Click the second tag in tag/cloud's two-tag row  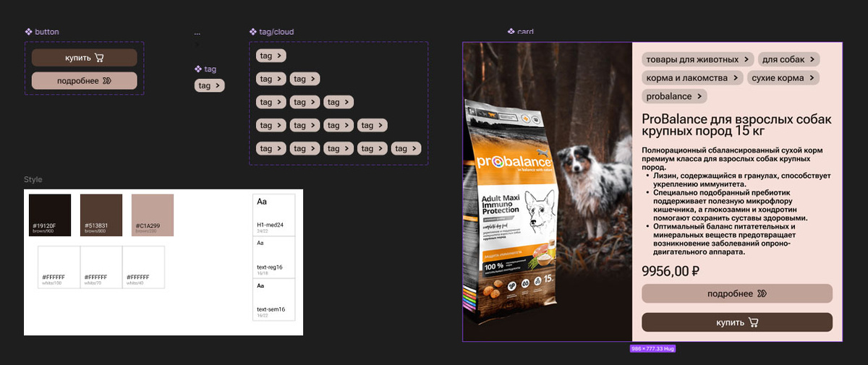point(305,79)
